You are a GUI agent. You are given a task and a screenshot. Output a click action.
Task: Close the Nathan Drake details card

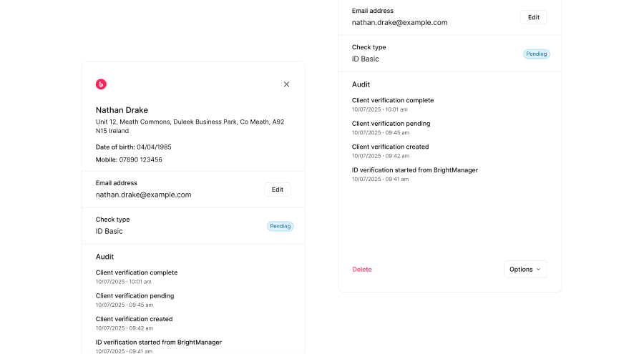(x=286, y=84)
